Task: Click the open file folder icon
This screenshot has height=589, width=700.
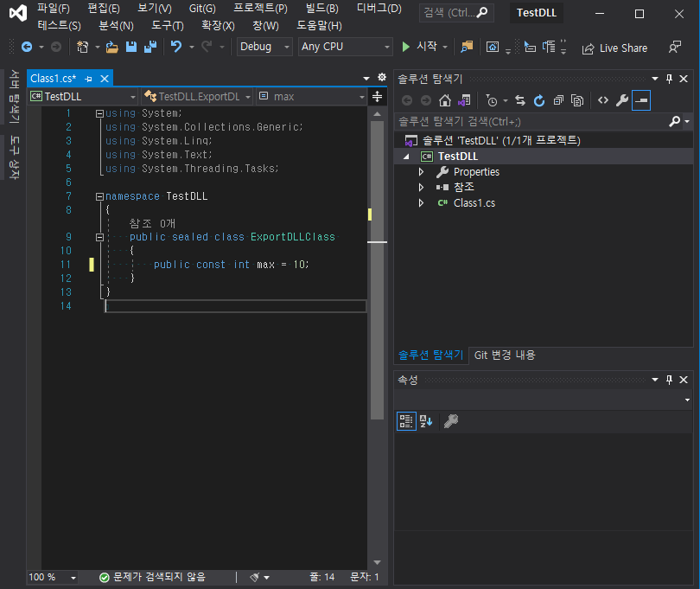Action: point(111,47)
